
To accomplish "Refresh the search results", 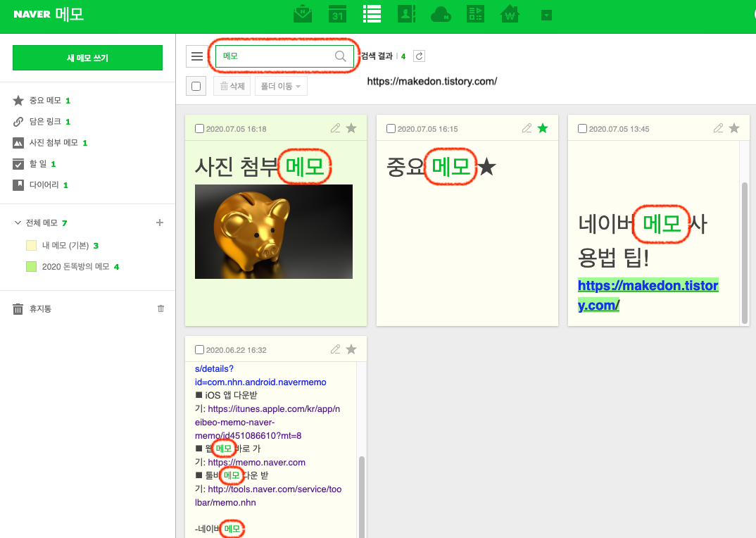I will point(420,56).
